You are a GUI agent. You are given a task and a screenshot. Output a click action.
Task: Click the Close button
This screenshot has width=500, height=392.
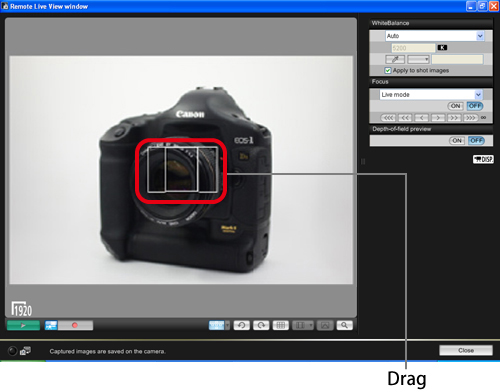click(x=466, y=350)
